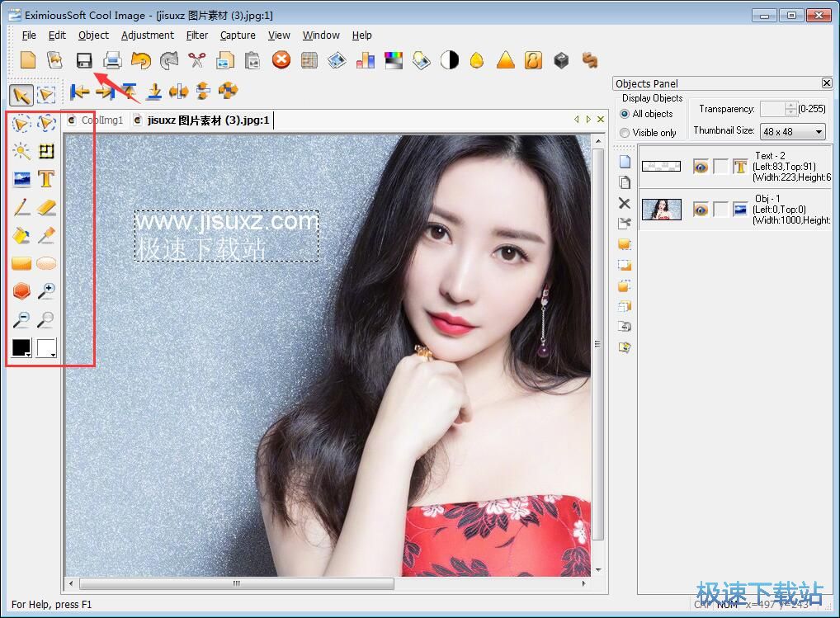Open the Adjustment menu
840x618 pixels.
coord(148,35)
